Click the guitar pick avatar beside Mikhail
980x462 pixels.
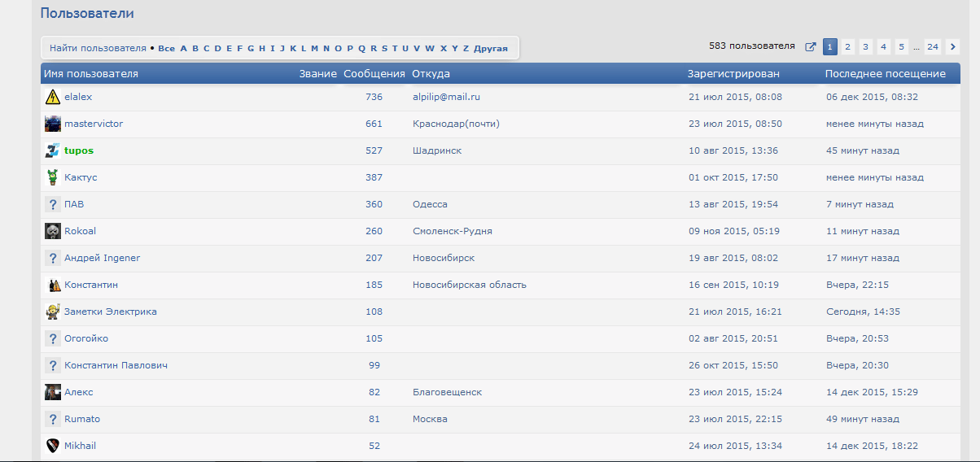53,446
